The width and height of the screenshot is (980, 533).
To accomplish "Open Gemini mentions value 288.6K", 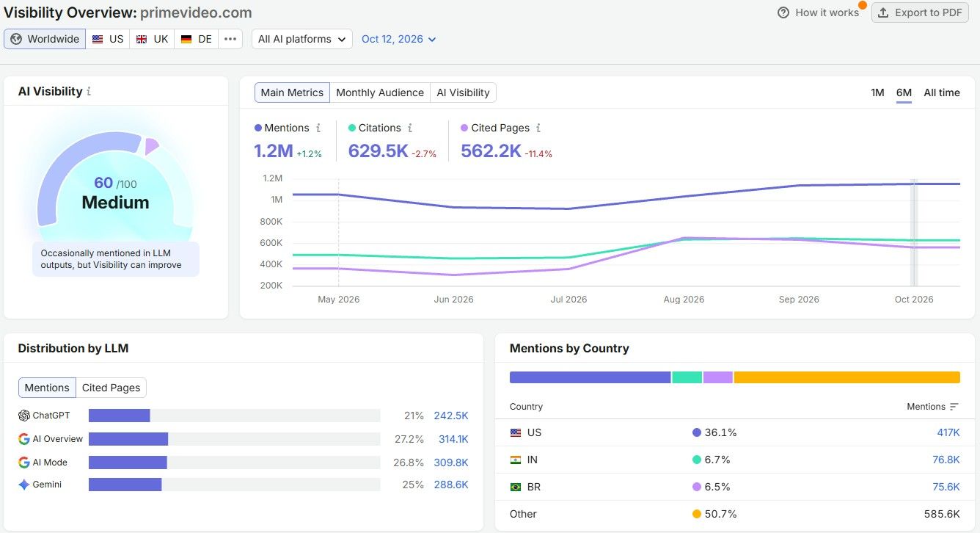I will pos(451,485).
